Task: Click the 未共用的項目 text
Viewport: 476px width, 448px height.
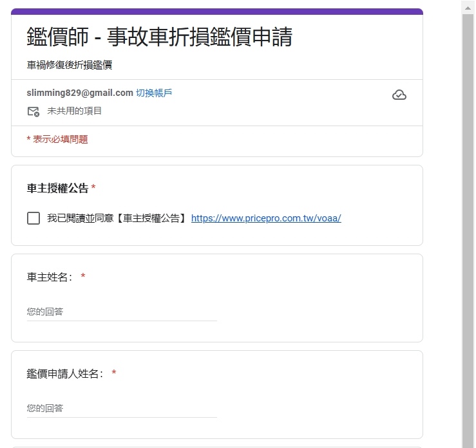Action: pos(74,111)
